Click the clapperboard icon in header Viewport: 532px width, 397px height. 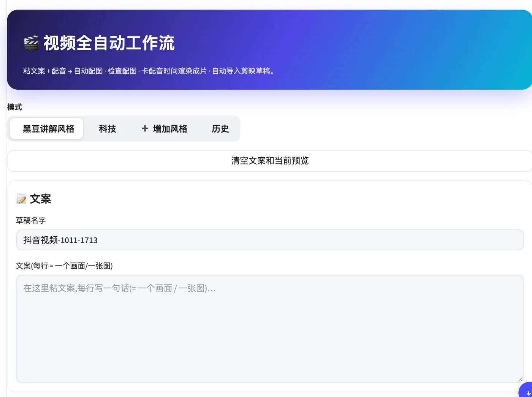(31, 43)
